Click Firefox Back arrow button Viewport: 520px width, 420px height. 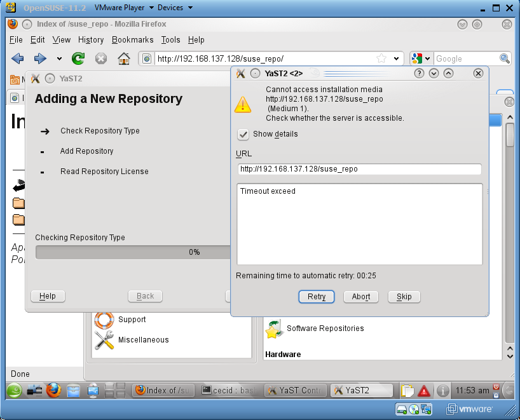[x=18, y=58]
